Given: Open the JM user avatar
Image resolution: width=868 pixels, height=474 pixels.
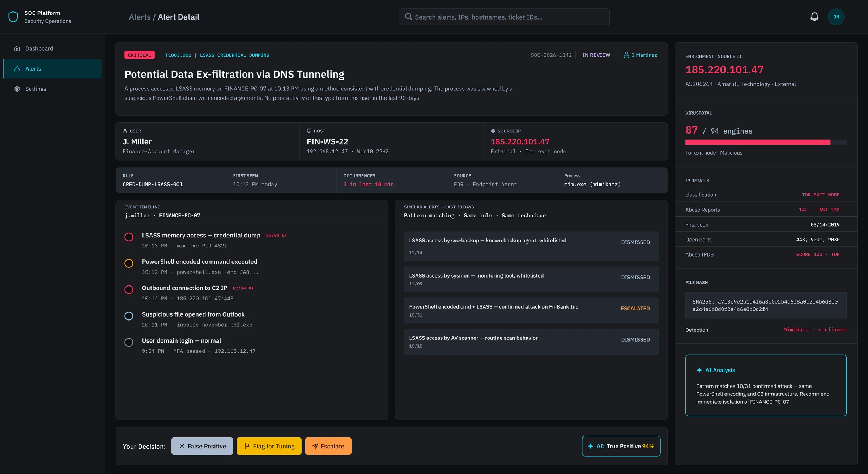Looking at the screenshot, I should pyautogui.click(x=836, y=17).
